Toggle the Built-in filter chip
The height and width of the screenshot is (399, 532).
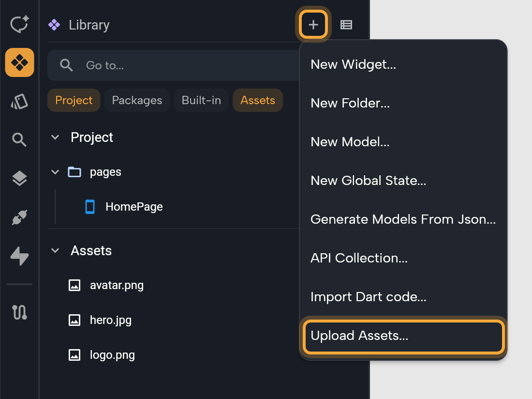click(x=201, y=100)
